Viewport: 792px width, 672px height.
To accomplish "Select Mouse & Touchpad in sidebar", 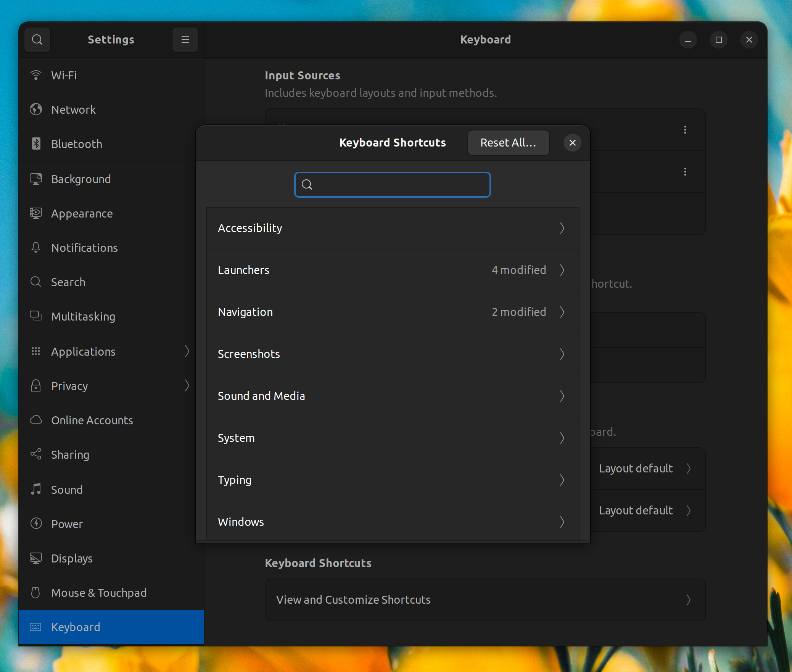I will point(111,593).
